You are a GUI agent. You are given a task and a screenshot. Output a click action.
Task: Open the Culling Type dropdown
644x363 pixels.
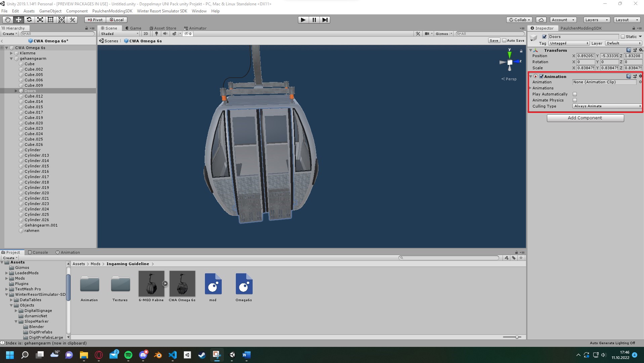tap(607, 106)
